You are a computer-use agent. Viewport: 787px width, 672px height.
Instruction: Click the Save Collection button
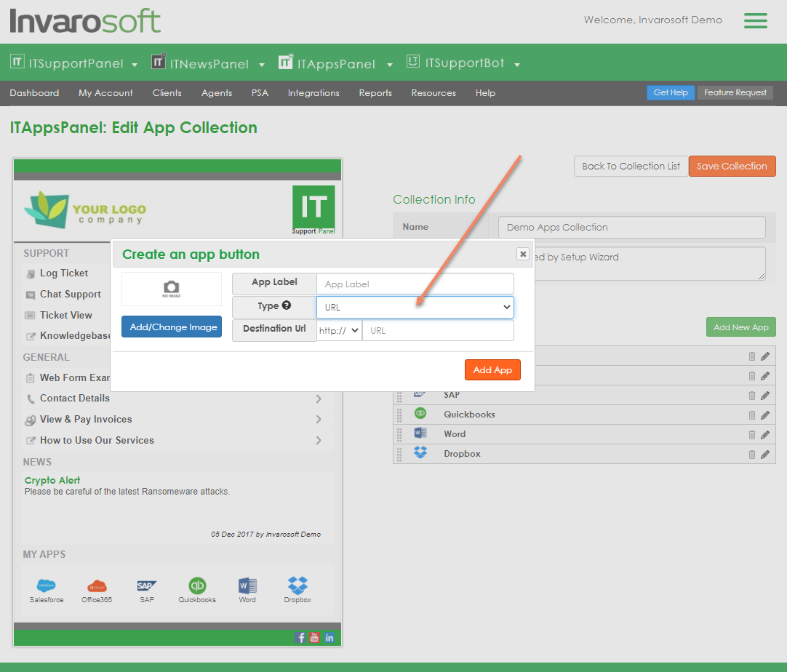732,167
